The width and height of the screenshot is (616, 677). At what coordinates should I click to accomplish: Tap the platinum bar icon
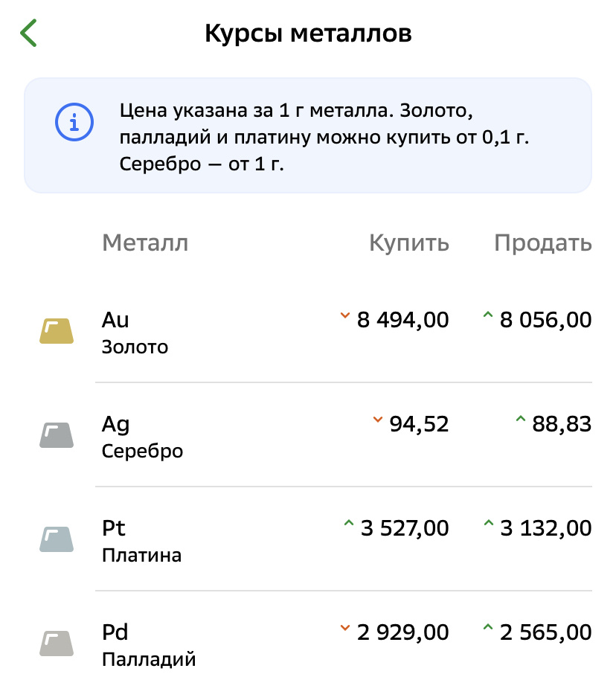click(57, 539)
